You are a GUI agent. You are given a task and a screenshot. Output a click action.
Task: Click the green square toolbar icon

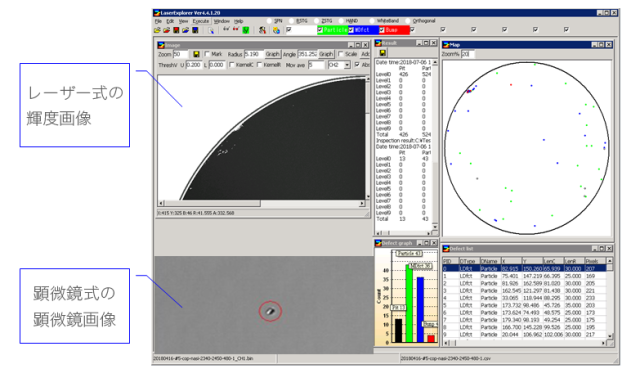pos(246,30)
